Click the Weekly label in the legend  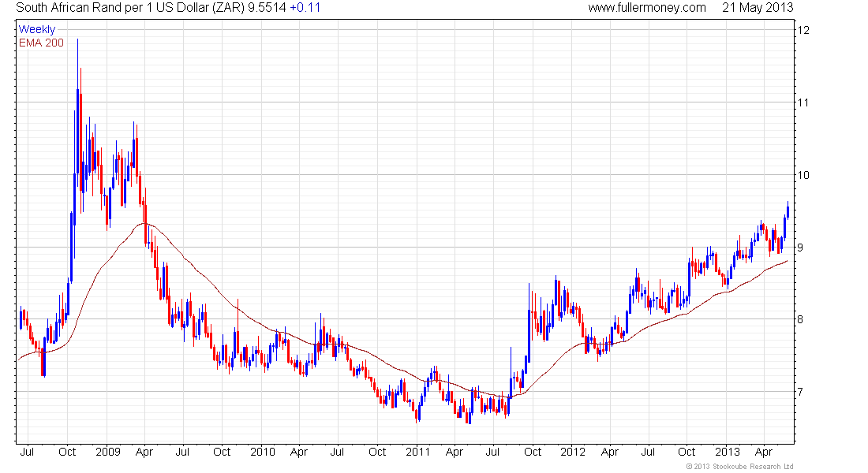[37, 29]
